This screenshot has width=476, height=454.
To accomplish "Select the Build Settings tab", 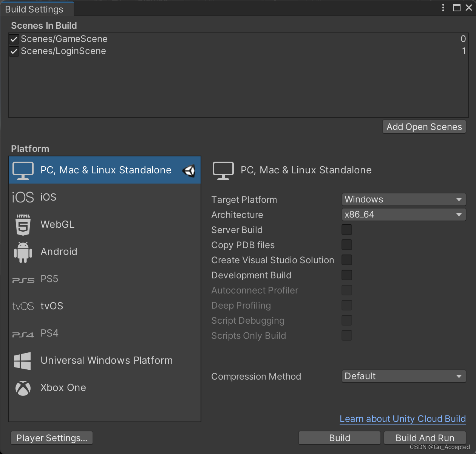I will pyautogui.click(x=37, y=9).
